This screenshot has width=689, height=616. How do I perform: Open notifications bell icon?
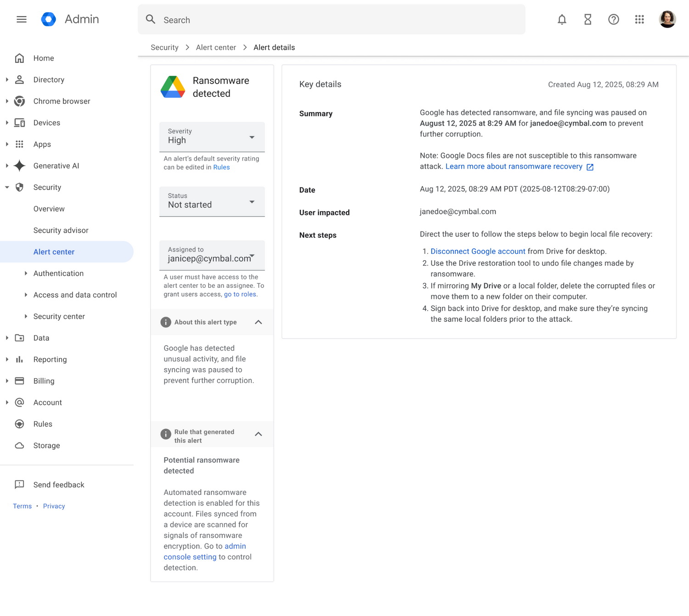click(x=562, y=19)
